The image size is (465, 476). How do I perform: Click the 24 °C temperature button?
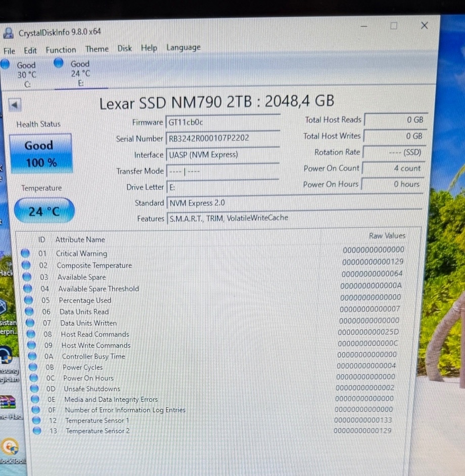coord(44,211)
